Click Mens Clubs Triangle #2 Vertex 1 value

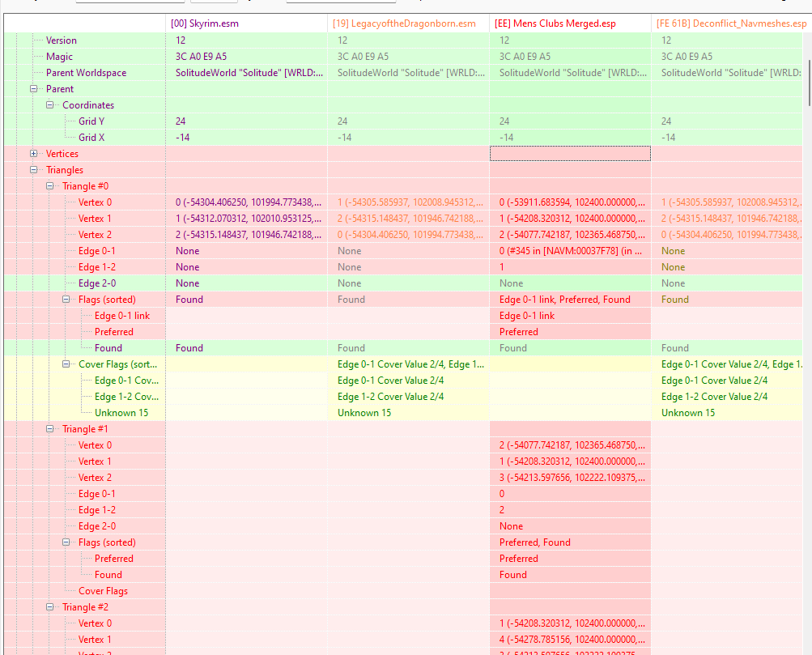point(572,640)
